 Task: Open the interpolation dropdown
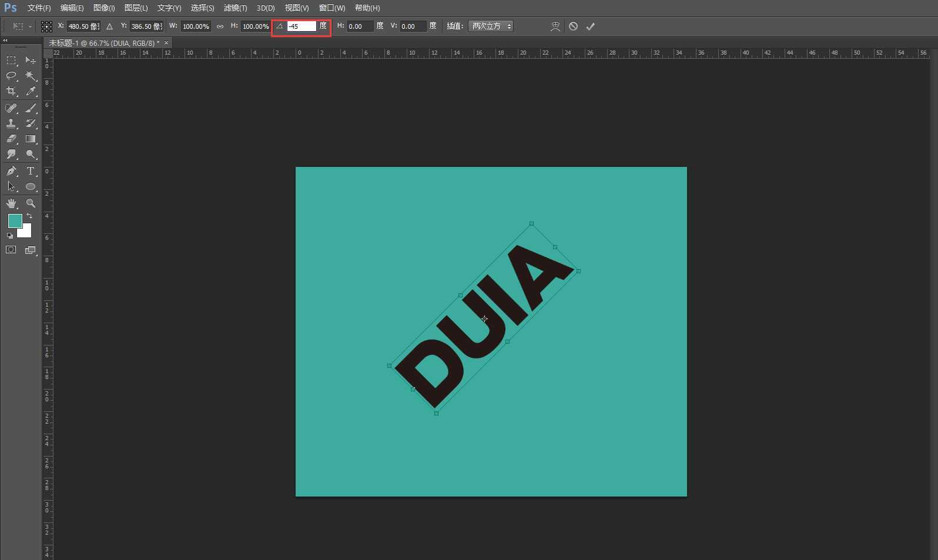point(491,26)
